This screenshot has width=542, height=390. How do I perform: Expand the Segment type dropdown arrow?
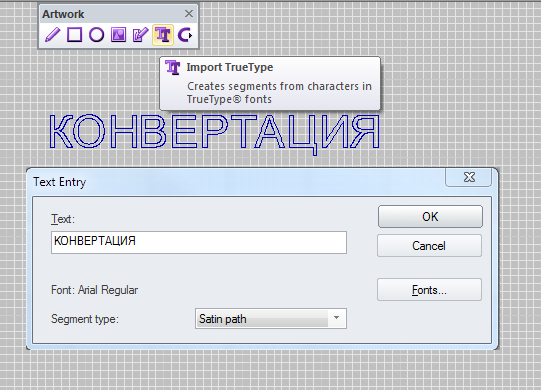click(336, 318)
